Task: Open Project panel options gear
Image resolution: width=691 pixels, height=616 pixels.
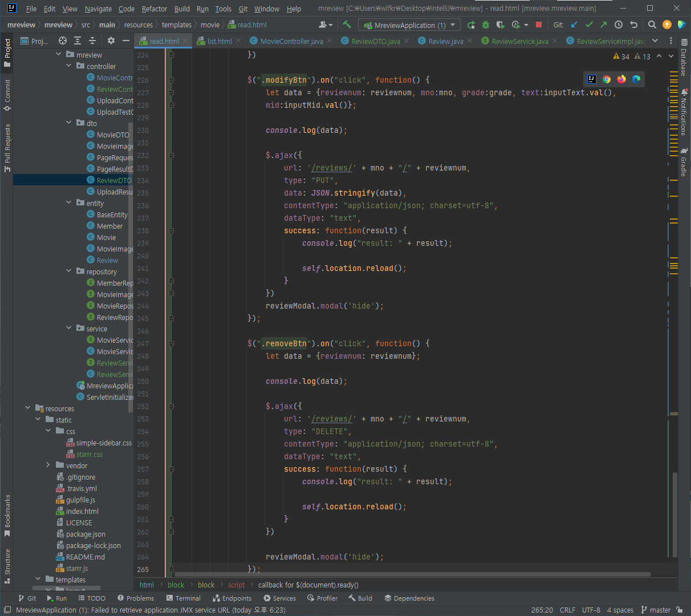Action: coord(111,40)
